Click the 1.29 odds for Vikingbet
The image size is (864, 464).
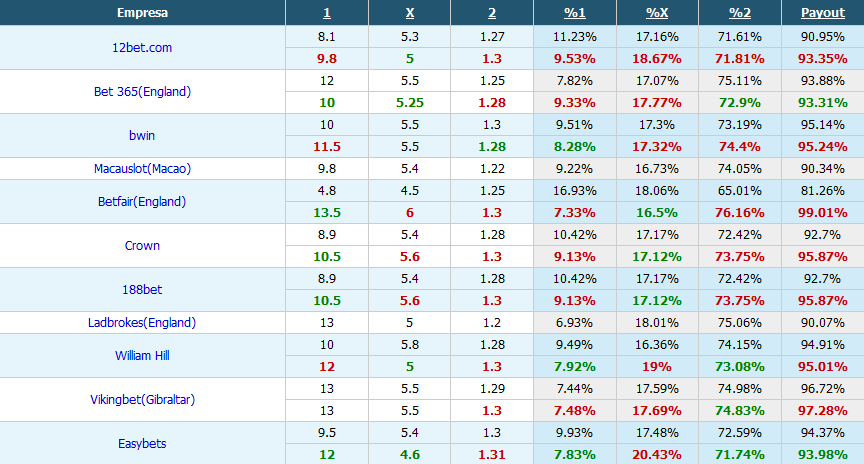pos(492,389)
